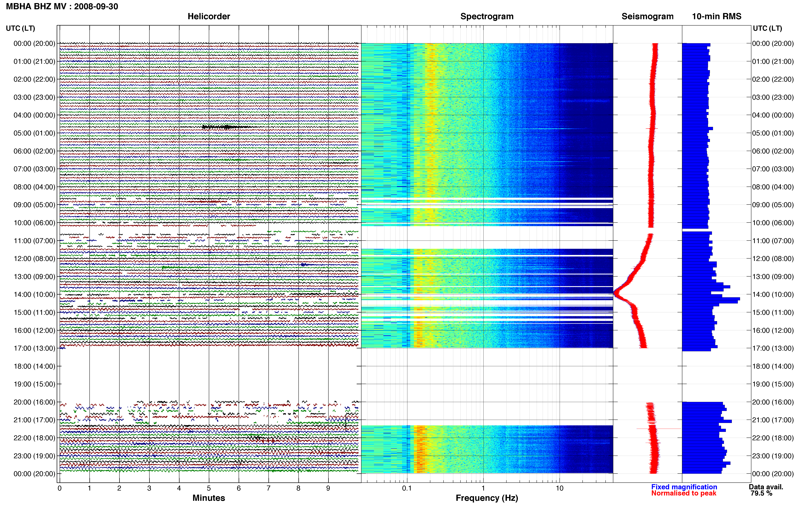Click the 10 tick on Frequency axis
Image resolution: width=812 pixels, height=508 pixels.
coord(559,488)
